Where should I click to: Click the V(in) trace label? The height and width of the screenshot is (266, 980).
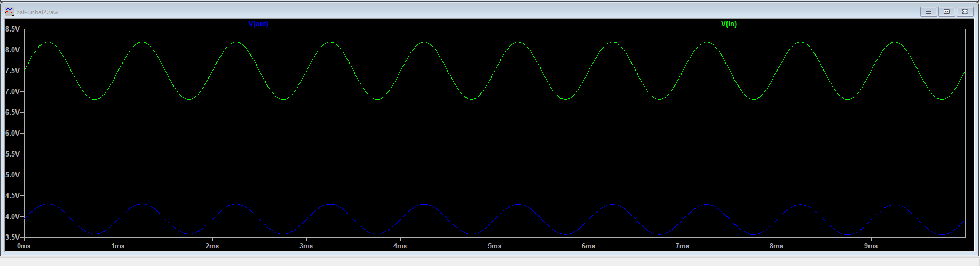(729, 24)
